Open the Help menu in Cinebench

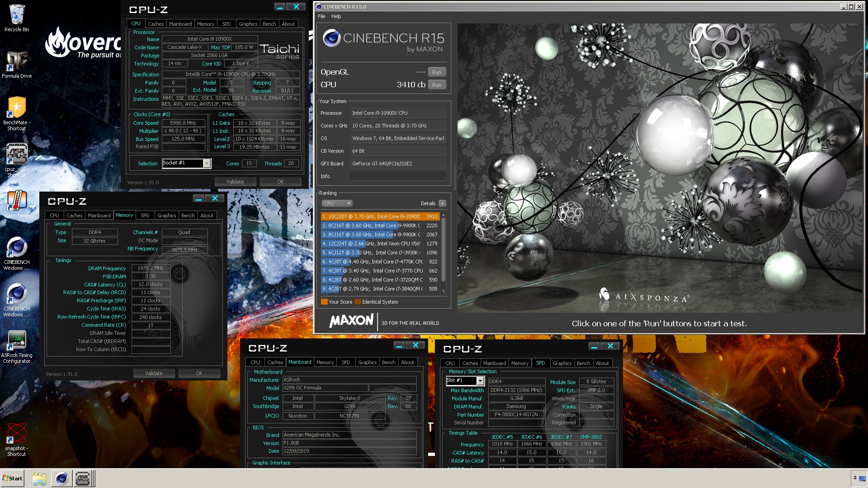pos(336,16)
